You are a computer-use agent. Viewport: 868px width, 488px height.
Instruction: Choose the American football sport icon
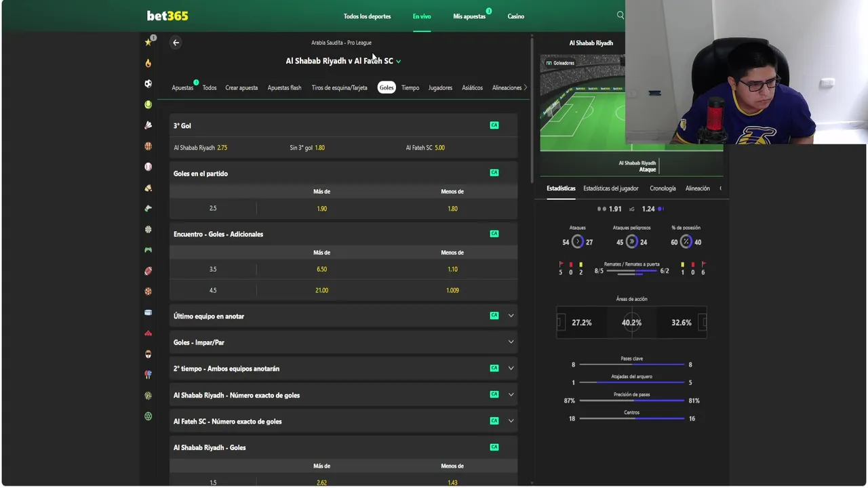148,270
